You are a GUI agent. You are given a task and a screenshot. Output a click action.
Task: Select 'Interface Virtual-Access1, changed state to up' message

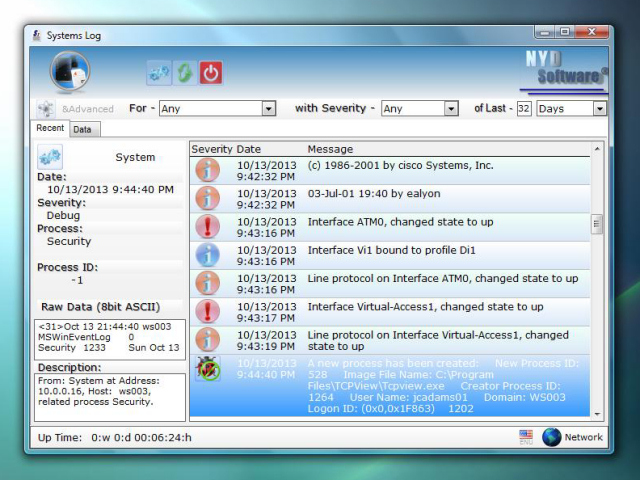coord(425,307)
